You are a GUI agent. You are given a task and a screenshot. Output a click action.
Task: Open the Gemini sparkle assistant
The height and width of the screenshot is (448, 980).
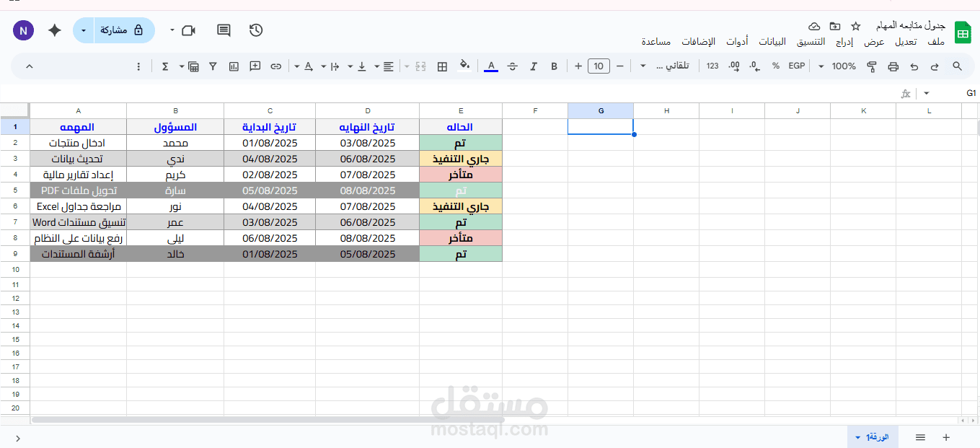coord(55,30)
